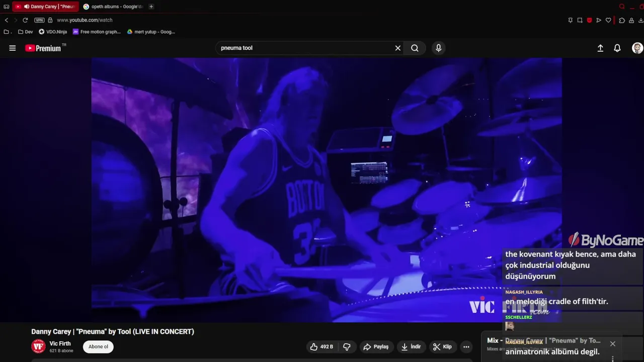Click the Paylaş share button
Viewport: 644px width, 362px height.
click(x=376, y=347)
